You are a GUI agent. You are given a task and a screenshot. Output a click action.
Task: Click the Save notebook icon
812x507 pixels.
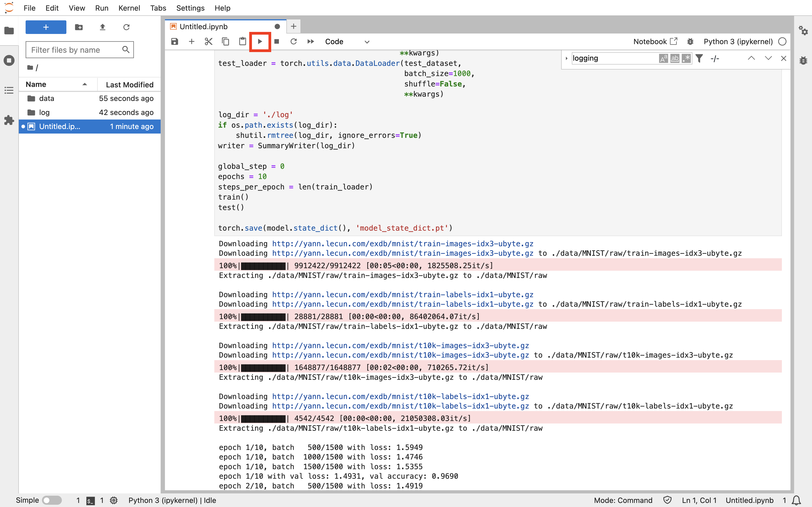pos(175,41)
